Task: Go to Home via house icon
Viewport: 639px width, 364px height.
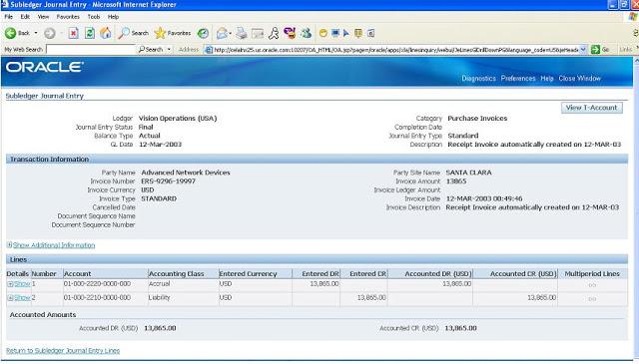Action: [106, 33]
